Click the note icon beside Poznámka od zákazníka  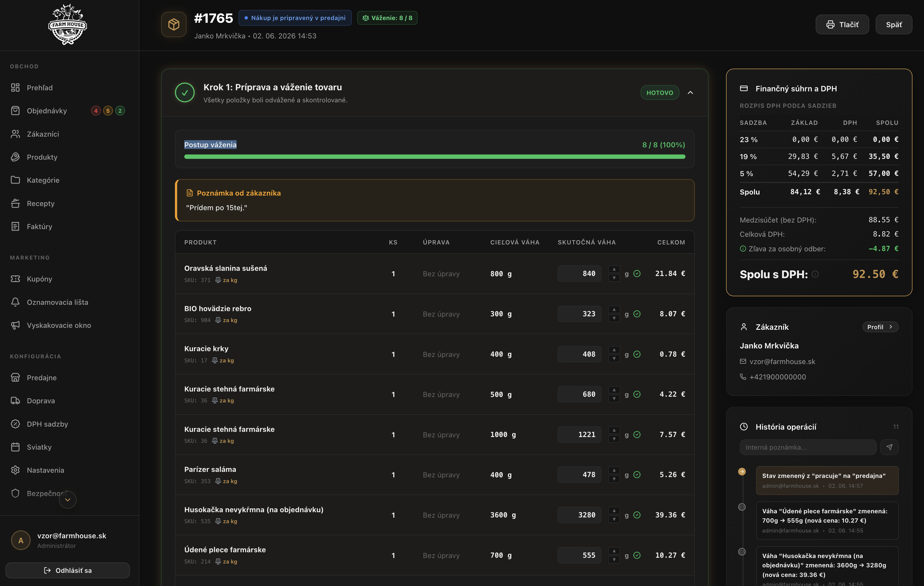[x=189, y=193]
